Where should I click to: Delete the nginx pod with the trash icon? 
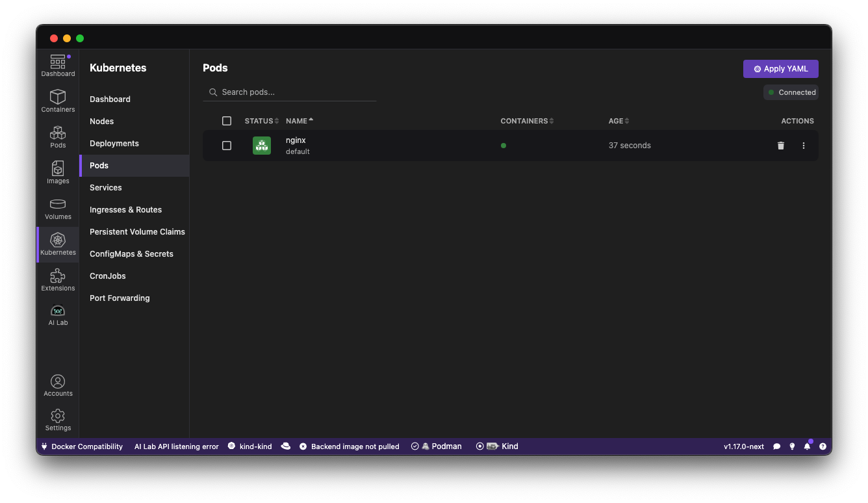coord(780,146)
